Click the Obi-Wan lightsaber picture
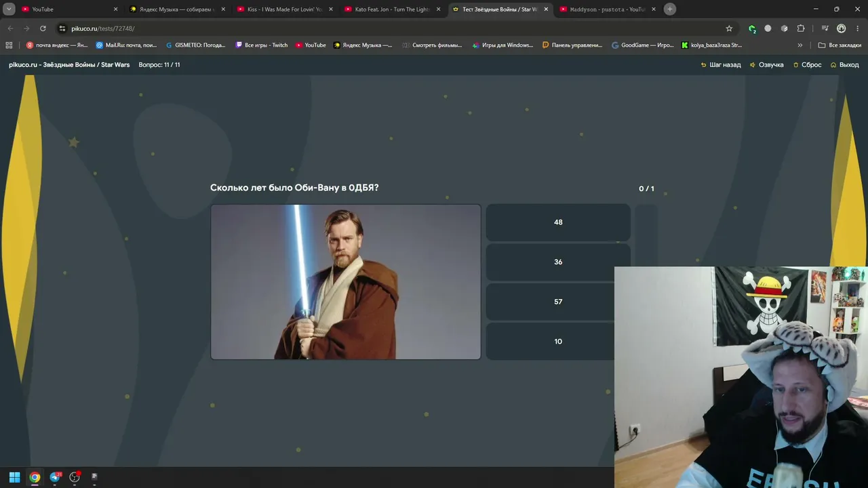 (346, 282)
